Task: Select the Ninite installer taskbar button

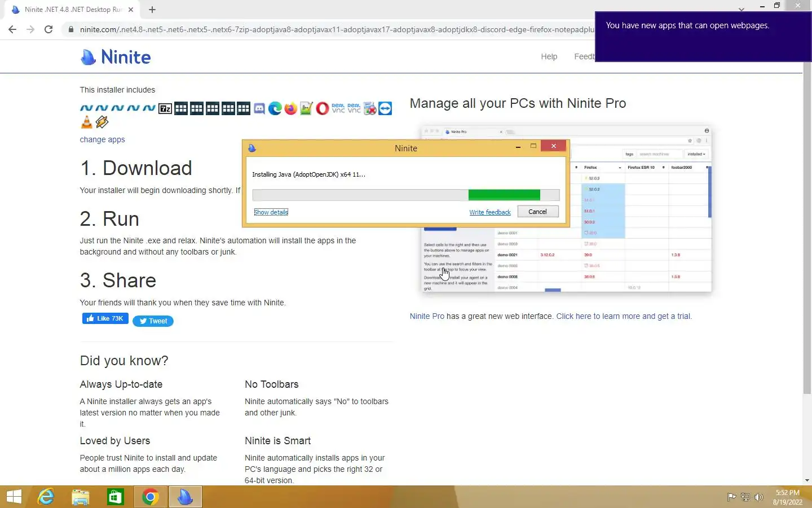Action: [185, 497]
